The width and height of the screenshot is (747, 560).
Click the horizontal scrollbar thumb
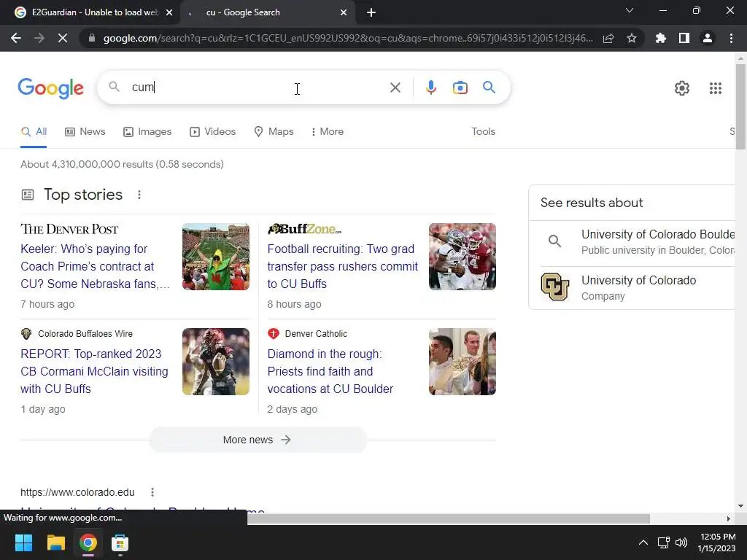click(x=449, y=518)
